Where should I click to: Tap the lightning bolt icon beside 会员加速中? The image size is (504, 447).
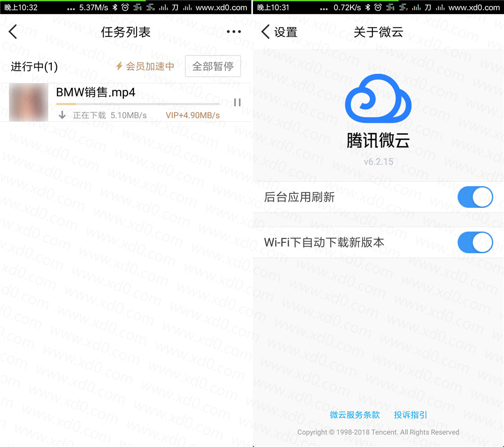click(119, 66)
